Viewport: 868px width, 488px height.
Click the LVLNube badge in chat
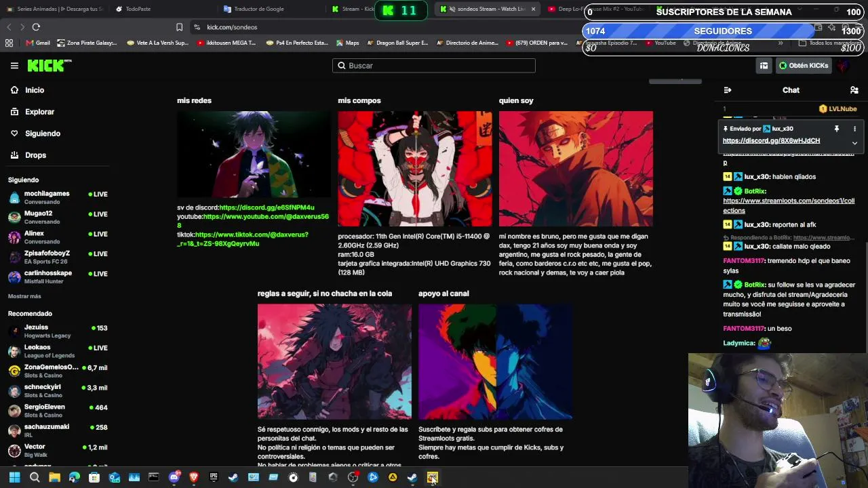coord(838,108)
